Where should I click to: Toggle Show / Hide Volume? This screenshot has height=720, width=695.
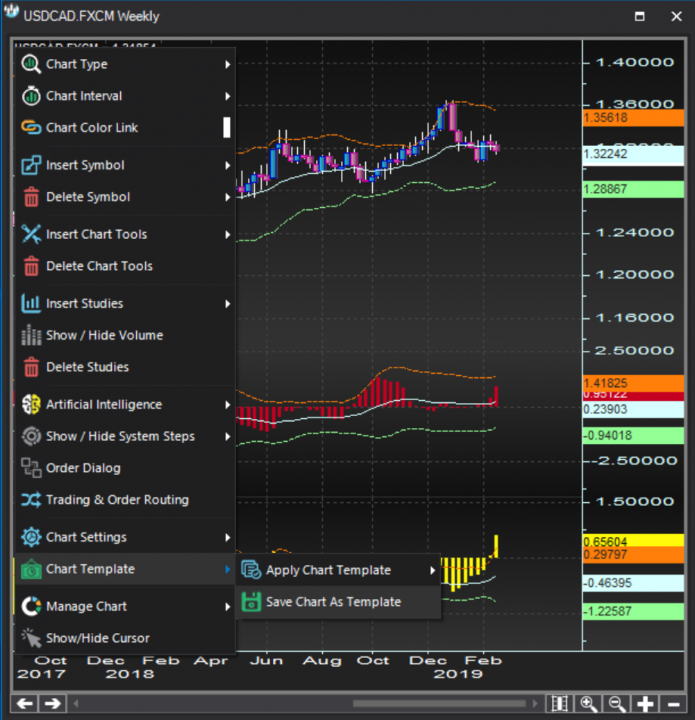(125, 335)
